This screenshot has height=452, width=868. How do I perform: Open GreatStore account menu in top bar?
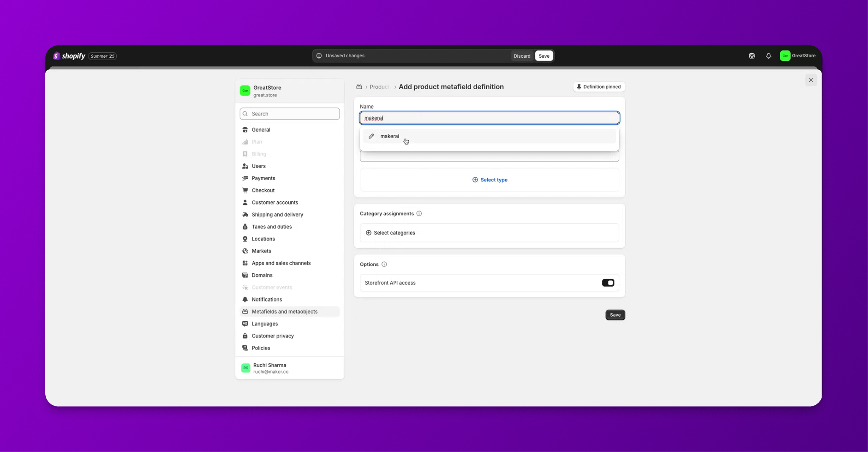click(797, 56)
